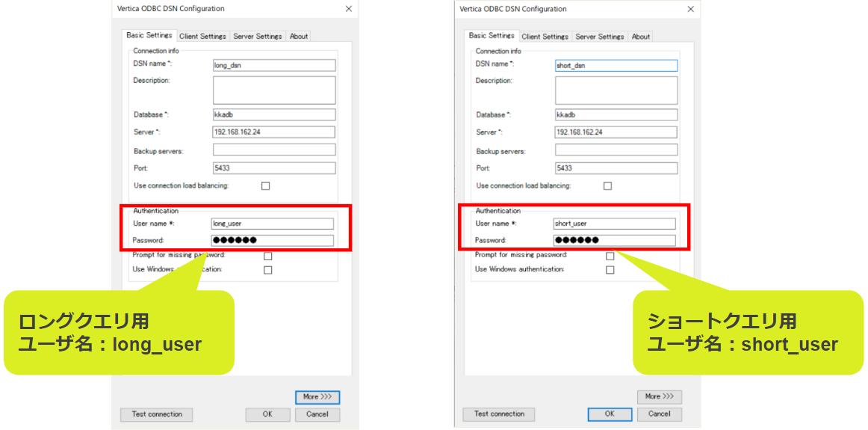Viewport: 868px width, 430px height.
Task: Tick Use Windows authentication in long_dsn dialog
Action: click(267, 270)
